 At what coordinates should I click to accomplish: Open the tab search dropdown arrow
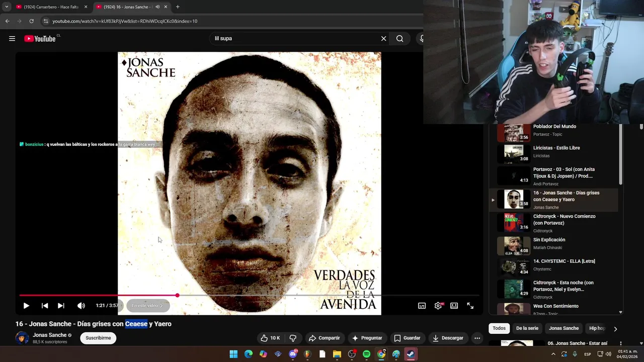coord(7,7)
